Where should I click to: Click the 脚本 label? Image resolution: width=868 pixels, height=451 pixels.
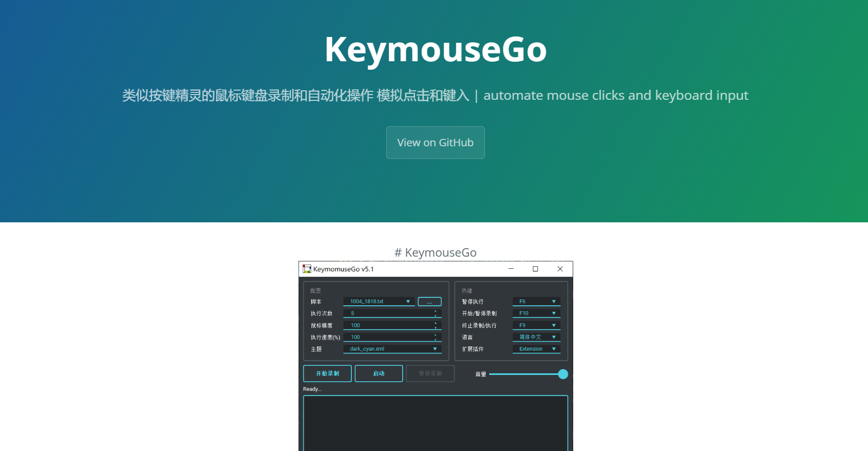(x=316, y=302)
